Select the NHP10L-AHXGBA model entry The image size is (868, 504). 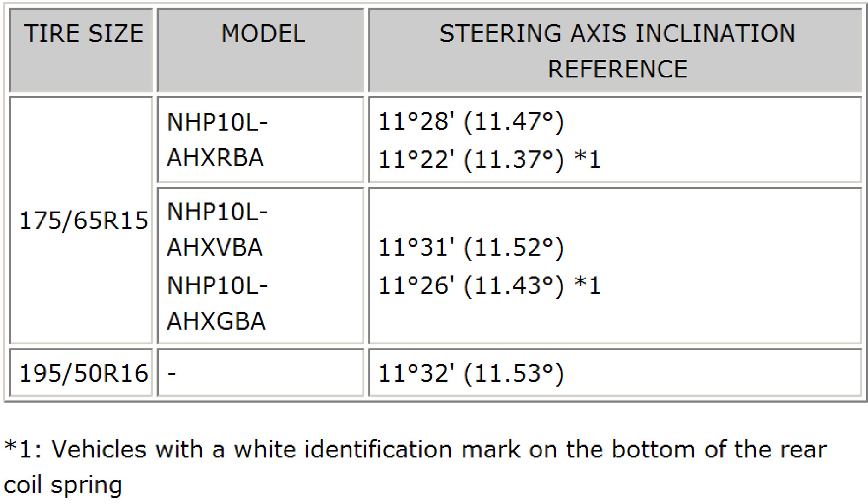[x=217, y=303]
